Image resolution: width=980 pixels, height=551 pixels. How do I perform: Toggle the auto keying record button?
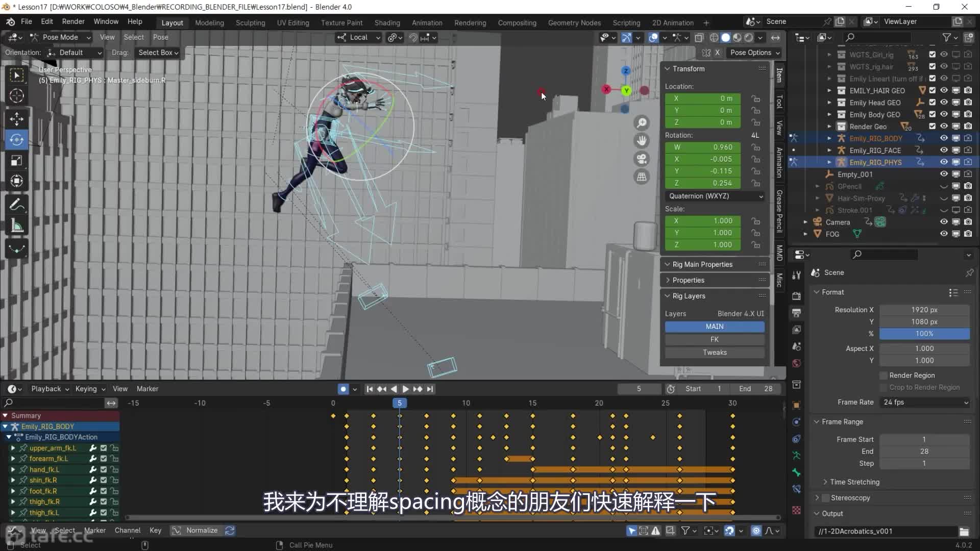click(343, 389)
